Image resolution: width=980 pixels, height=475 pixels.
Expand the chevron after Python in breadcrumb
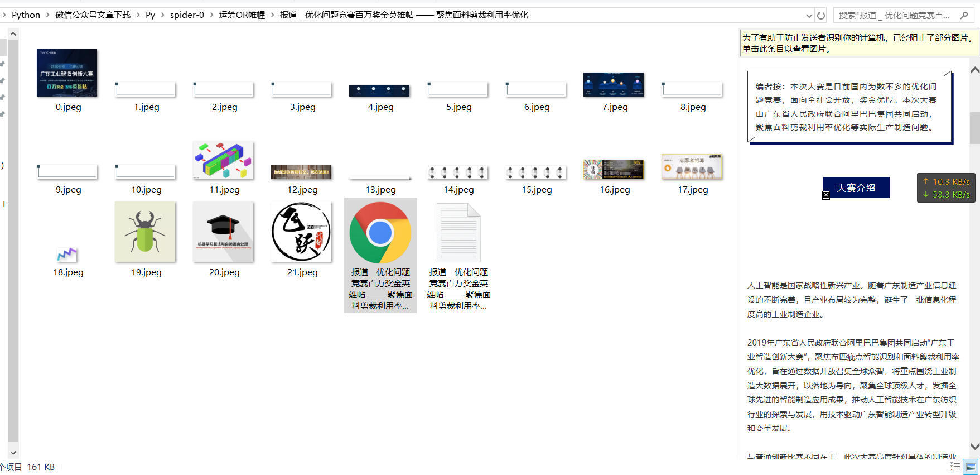click(48, 15)
